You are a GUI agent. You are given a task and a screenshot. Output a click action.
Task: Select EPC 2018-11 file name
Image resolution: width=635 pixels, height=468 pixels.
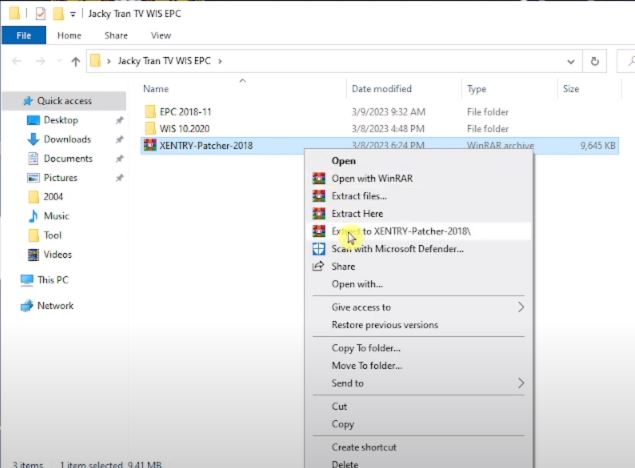click(185, 112)
